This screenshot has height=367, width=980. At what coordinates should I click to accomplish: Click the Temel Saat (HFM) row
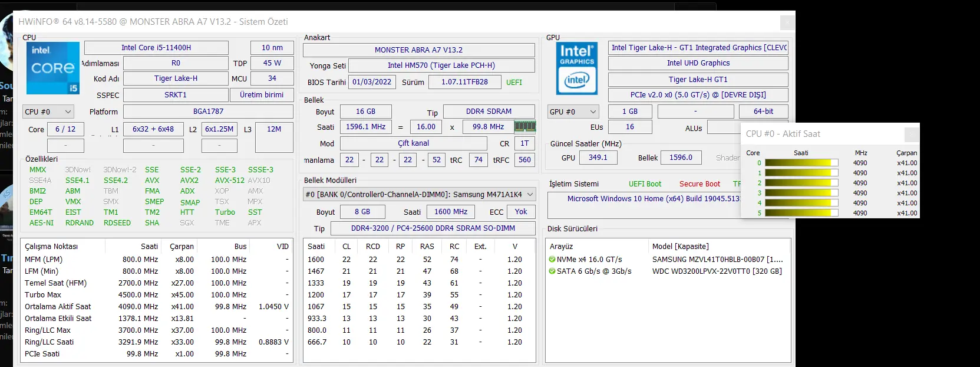click(157, 283)
